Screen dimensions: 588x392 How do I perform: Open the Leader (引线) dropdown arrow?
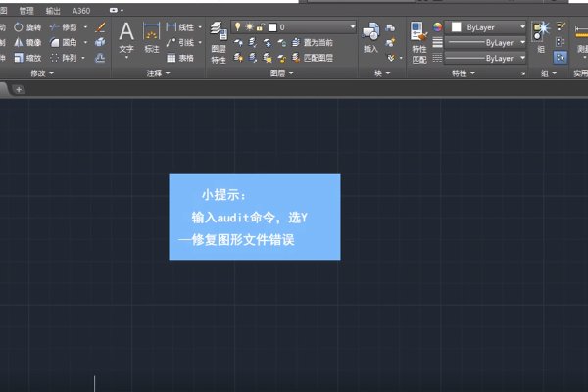pyautogui.click(x=200, y=42)
